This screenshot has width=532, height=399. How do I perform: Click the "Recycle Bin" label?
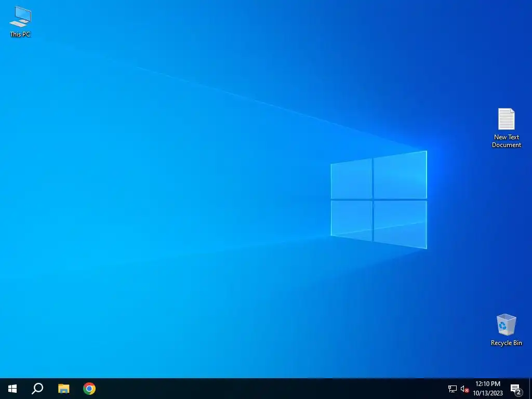coord(506,343)
